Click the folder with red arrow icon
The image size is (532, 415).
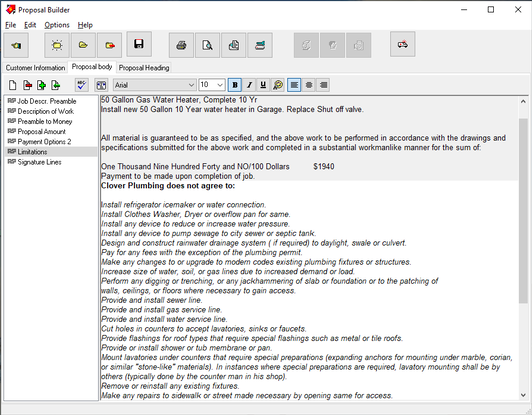pos(109,45)
